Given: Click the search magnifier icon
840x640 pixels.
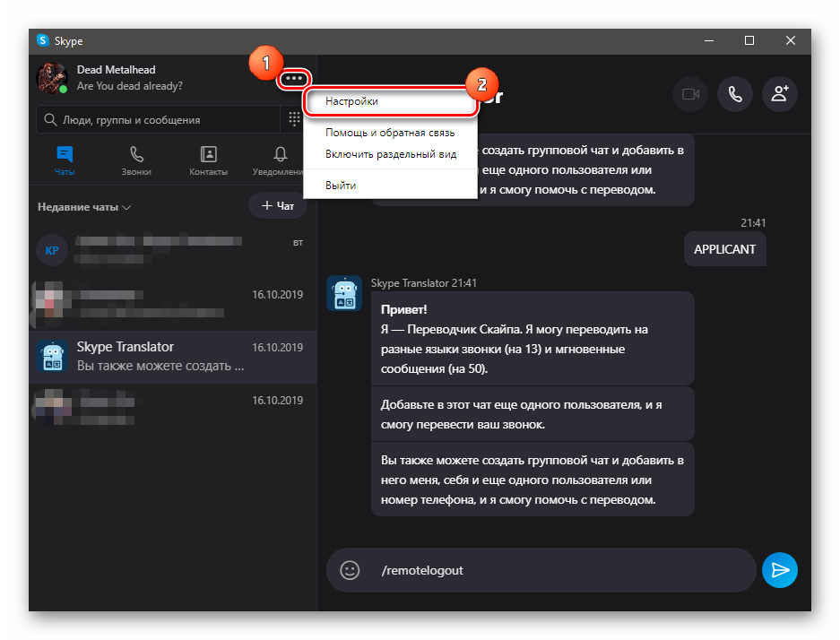Looking at the screenshot, I should tap(50, 119).
